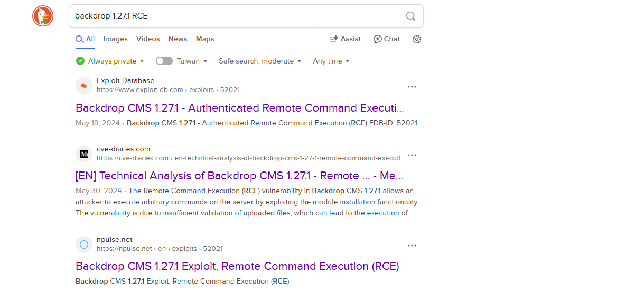This screenshot has height=290, width=644.
Task: Click the Exploit Database site favicon
Action: [x=84, y=86]
